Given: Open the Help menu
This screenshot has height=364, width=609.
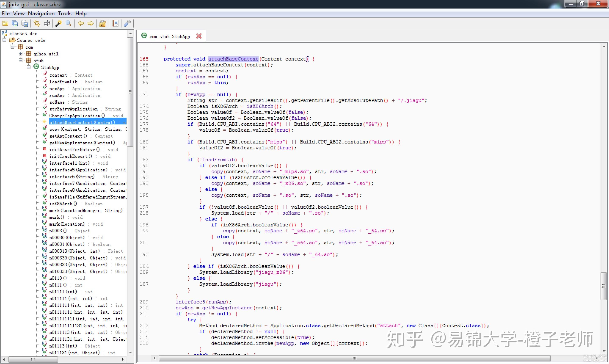Looking at the screenshot, I should (81, 14).
